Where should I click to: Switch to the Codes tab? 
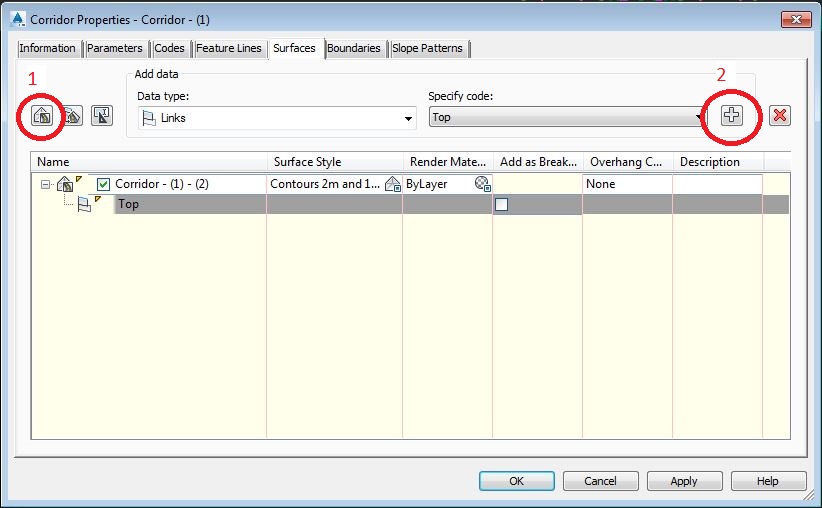tap(169, 48)
